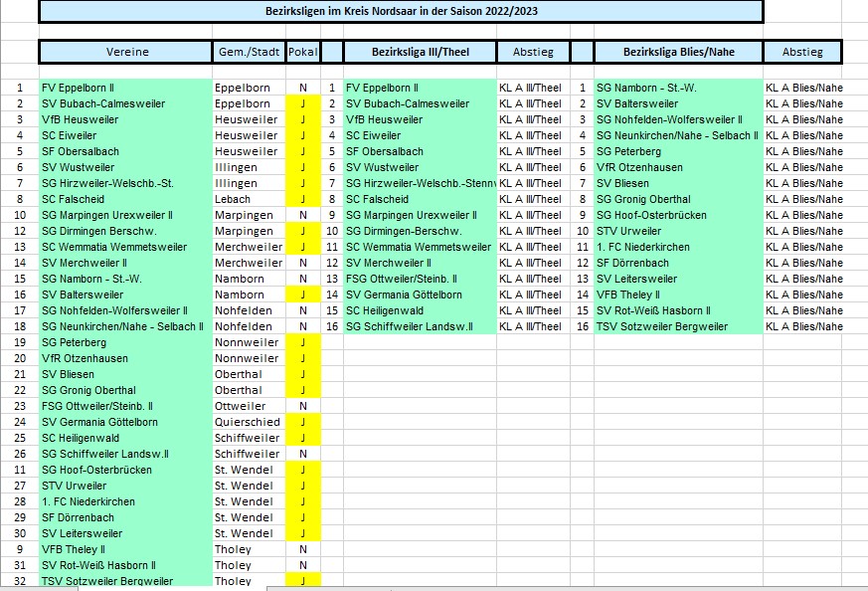This screenshot has width=868, height=591.
Task: Click the yellow J cell for SV Bubach-Calmesweiler
Action: coord(303,103)
